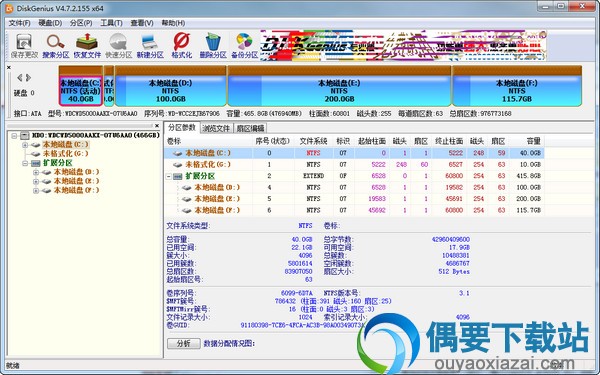The width and height of the screenshot is (600, 375).
Task: Open the 工具(T) menu
Action: click(111, 23)
